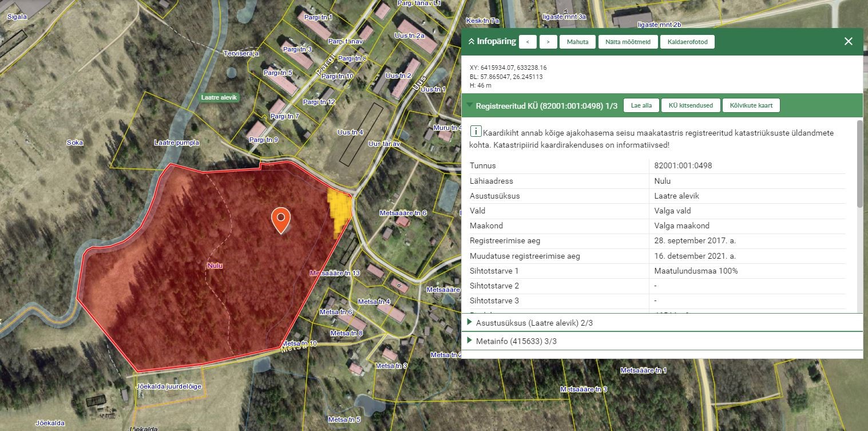The image size is (868, 431).
Task: Click the info icon beside Kaardikiht text
Action: click(x=475, y=132)
